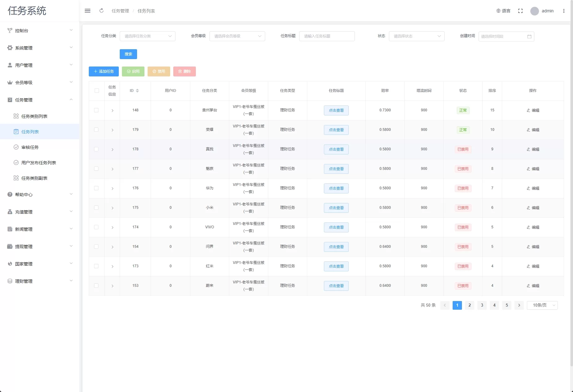573x392 pixels.
Task: Open the vertical three-dot more menu
Action: tap(564, 11)
